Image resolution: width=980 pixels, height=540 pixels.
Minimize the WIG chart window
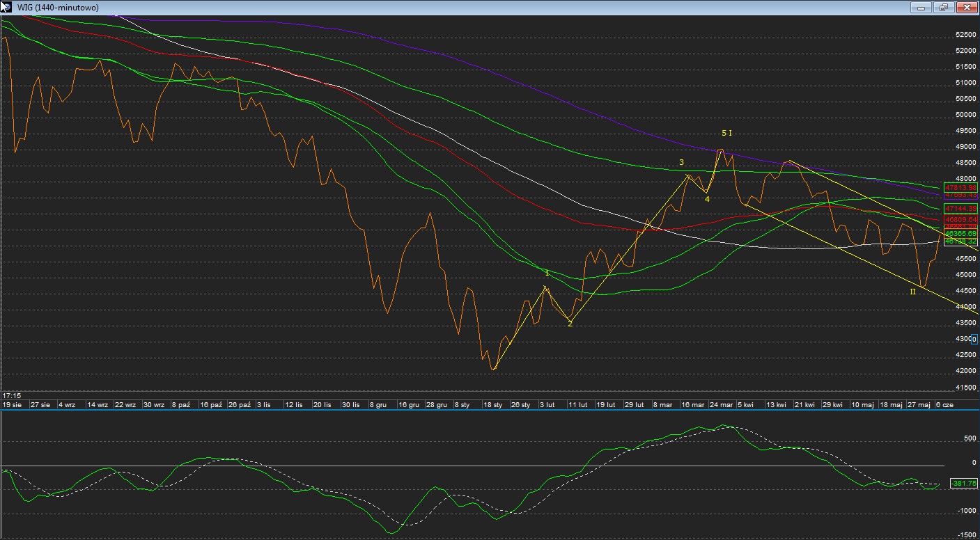921,7
